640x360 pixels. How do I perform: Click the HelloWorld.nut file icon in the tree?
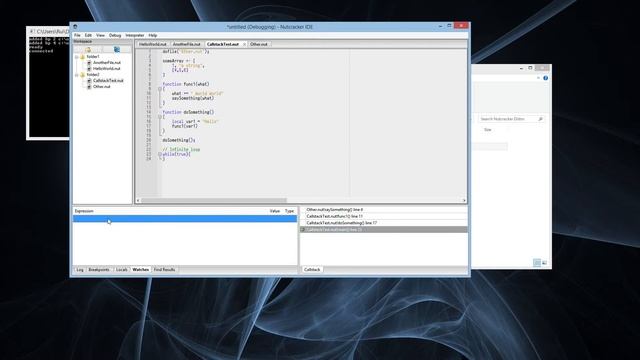tap(89, 69)
